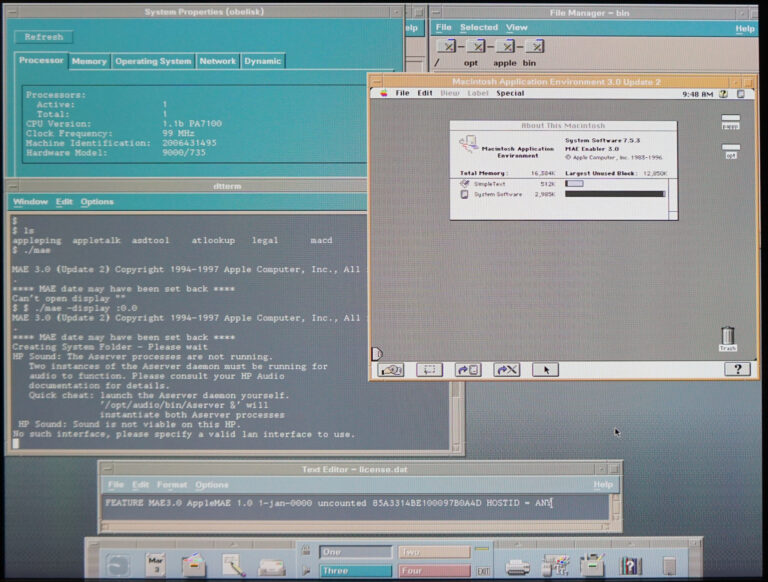Switch to workspace Two
This screenshot has width=768, height=582.
pyautogui.click(x=433, y=552)
